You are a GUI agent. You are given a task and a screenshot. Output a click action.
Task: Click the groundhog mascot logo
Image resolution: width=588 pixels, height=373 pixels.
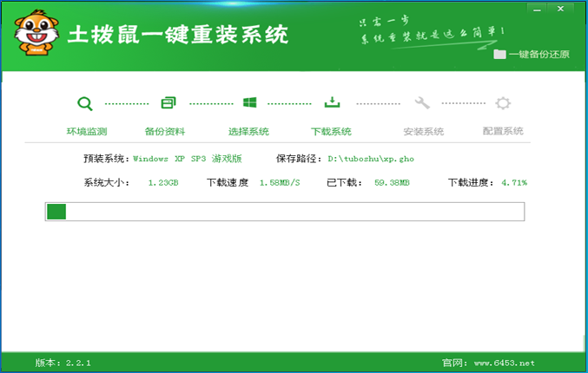click(34, 34)
